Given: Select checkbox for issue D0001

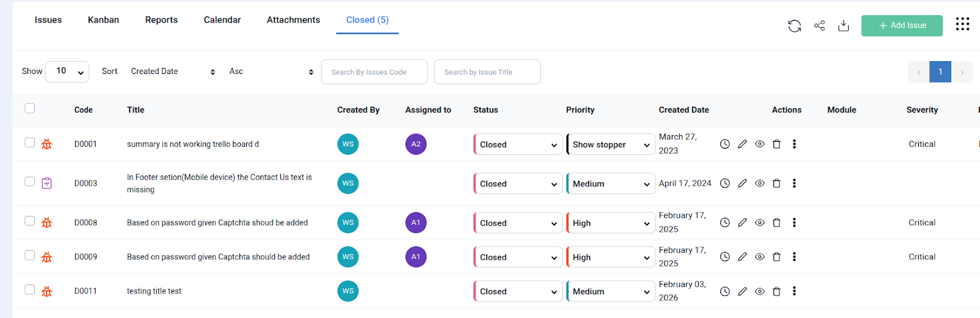Looking at the screenshot, I should (x=30, y=142).
